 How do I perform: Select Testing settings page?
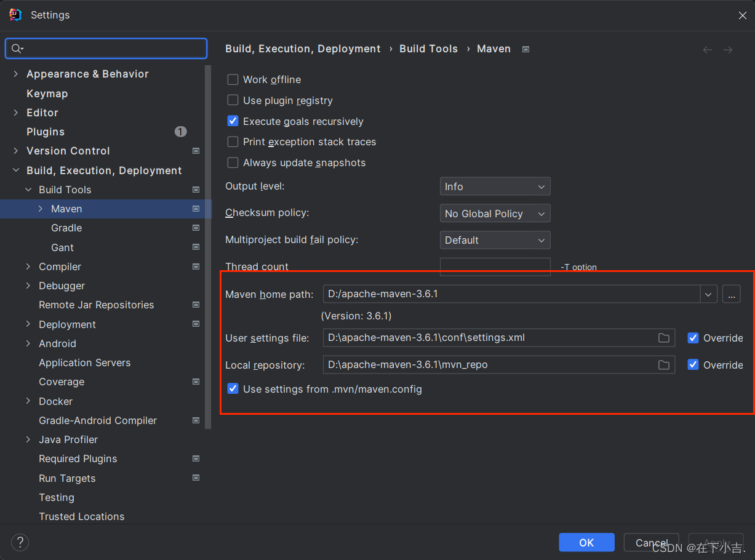pyautogui.click(x=57, y=497)
